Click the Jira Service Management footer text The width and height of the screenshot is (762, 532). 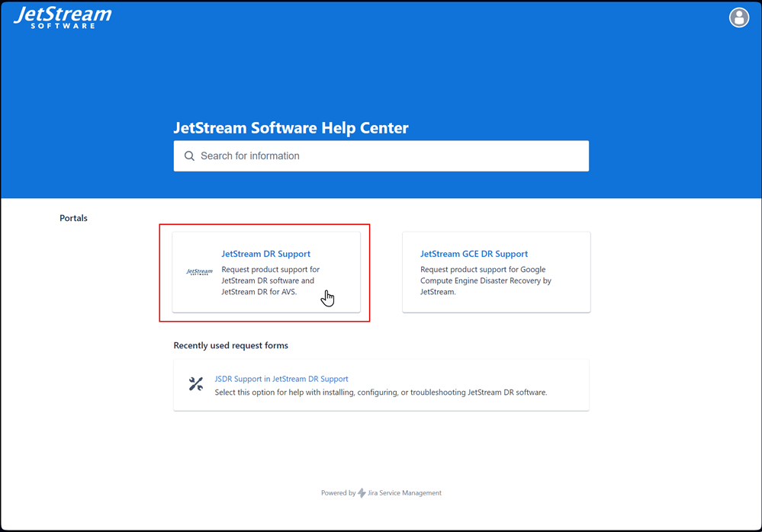tap(405, 493)
